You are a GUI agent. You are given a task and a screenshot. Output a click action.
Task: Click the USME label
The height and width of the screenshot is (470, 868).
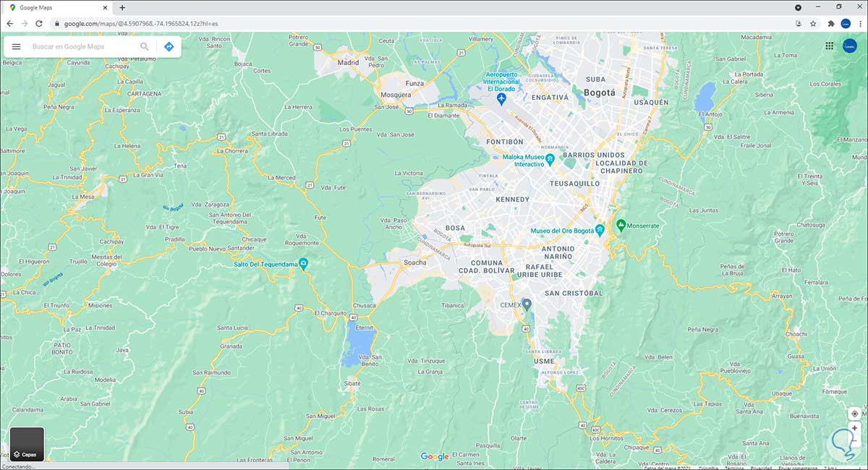544,361
